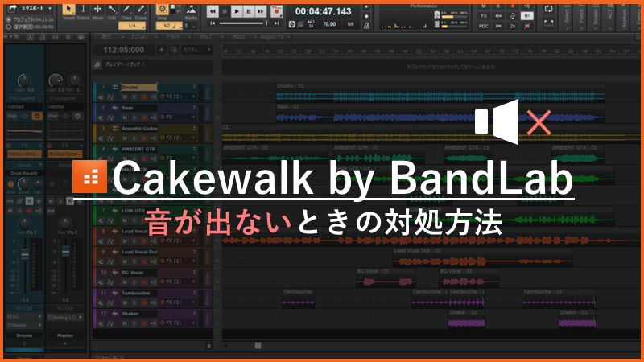Toggle input echo on the Tambourine track
The height and width of the screenshot is (362, 644).
click(x=153, y=302)
